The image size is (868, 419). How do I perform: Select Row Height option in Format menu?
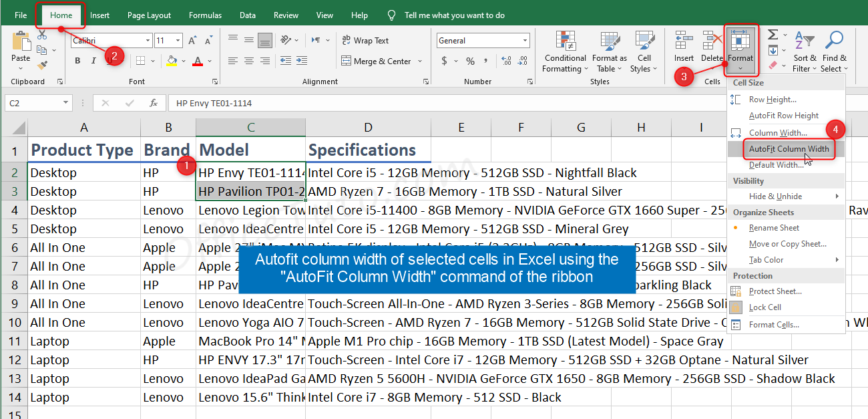(773, 100)
